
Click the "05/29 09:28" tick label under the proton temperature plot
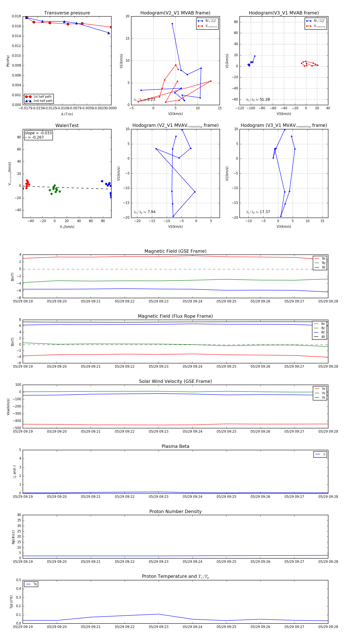coord(328,627)
